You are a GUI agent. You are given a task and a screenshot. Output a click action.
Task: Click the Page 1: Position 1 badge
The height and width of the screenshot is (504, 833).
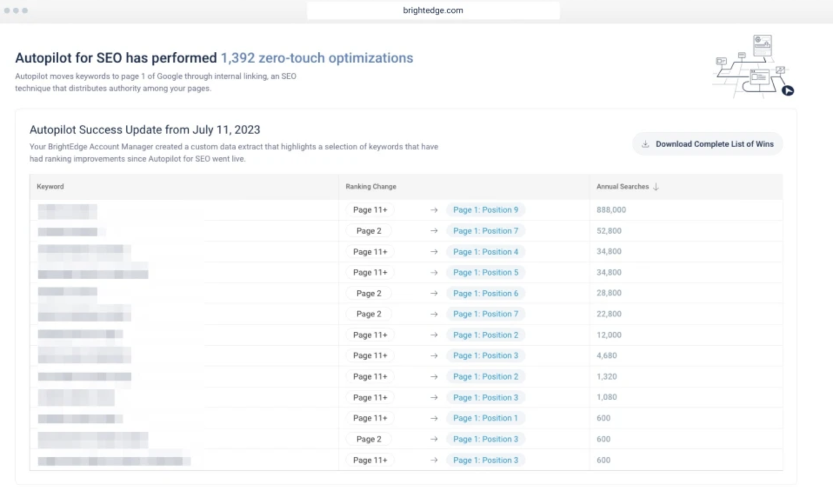pyautogui.click(x=485, y=418)
